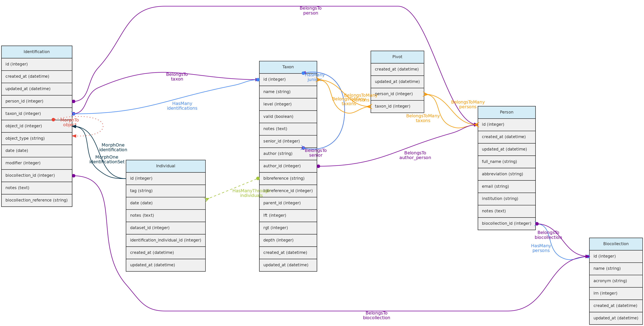Select senior_id (integer) row in Taxon
Viewport: 644px width, 326px height.
288,141
